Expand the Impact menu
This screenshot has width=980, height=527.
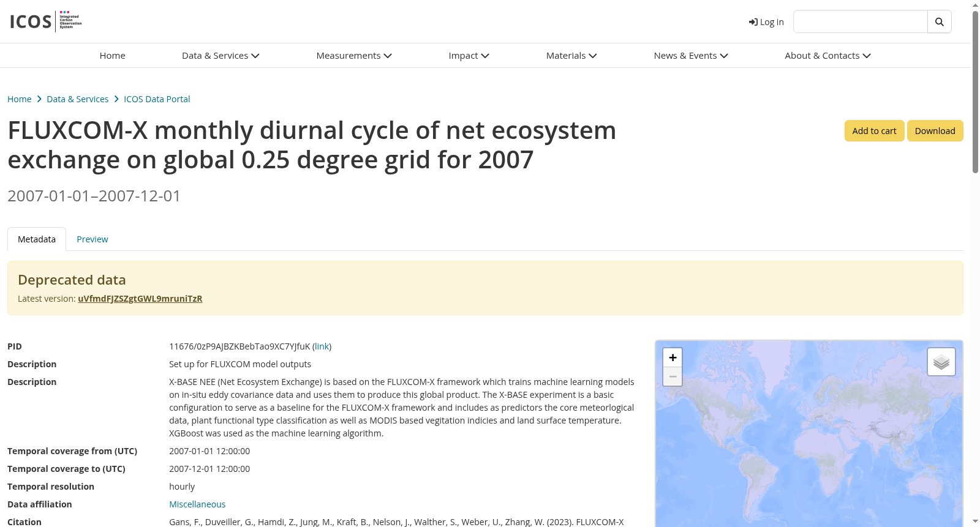coord(469,56)
